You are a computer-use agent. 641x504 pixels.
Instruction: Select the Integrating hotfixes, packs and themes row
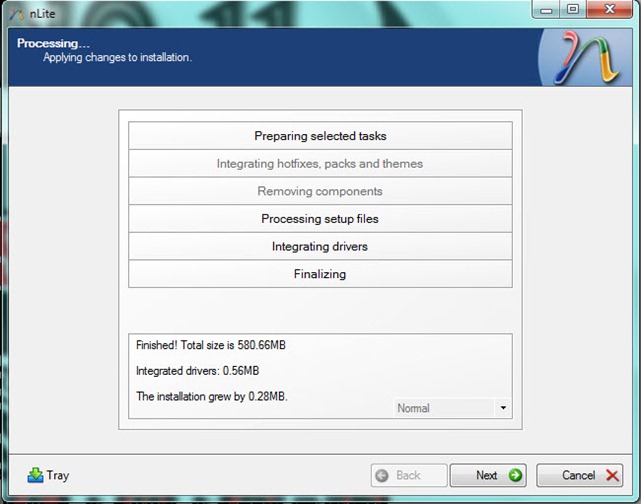pyautogui.click(x=320, y=164)
